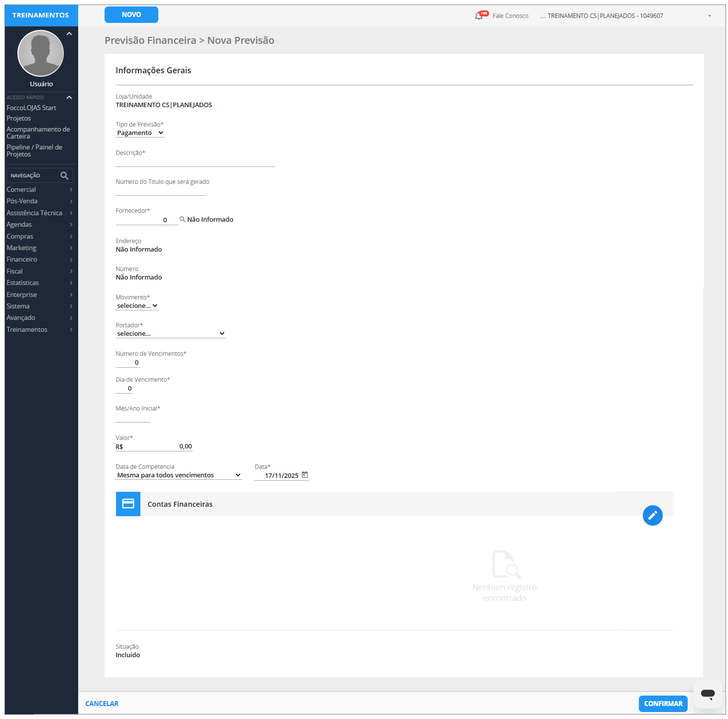
Task: Click the Fornecedor code input field
Action: 146,220
